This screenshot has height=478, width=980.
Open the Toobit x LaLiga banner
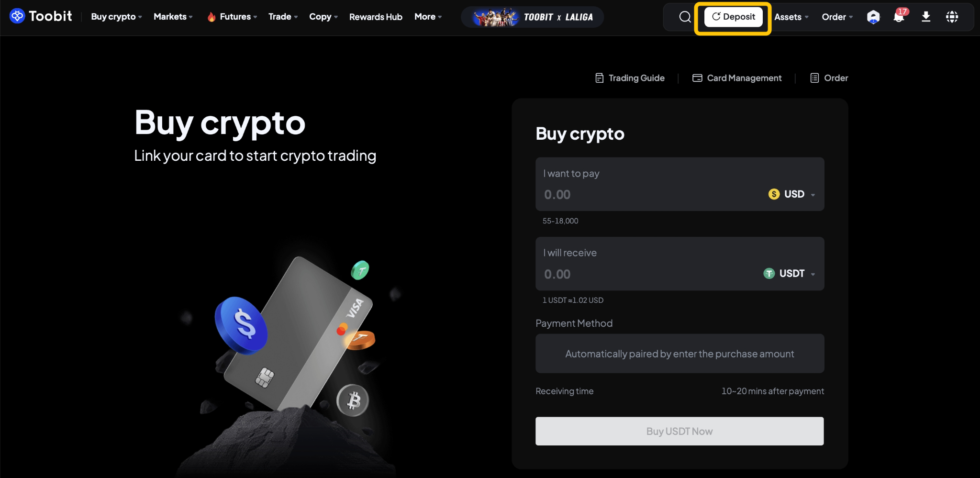(x=532, y=17)
